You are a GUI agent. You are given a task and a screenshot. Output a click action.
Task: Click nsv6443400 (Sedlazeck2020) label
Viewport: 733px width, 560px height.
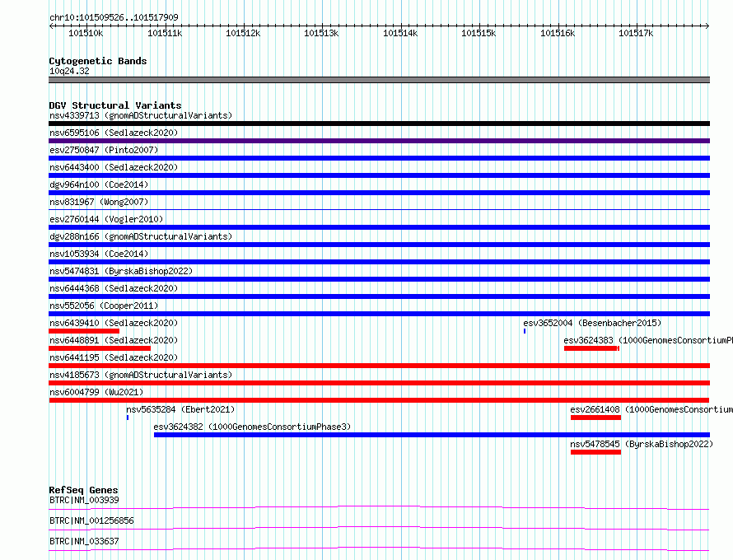[114, 167]
